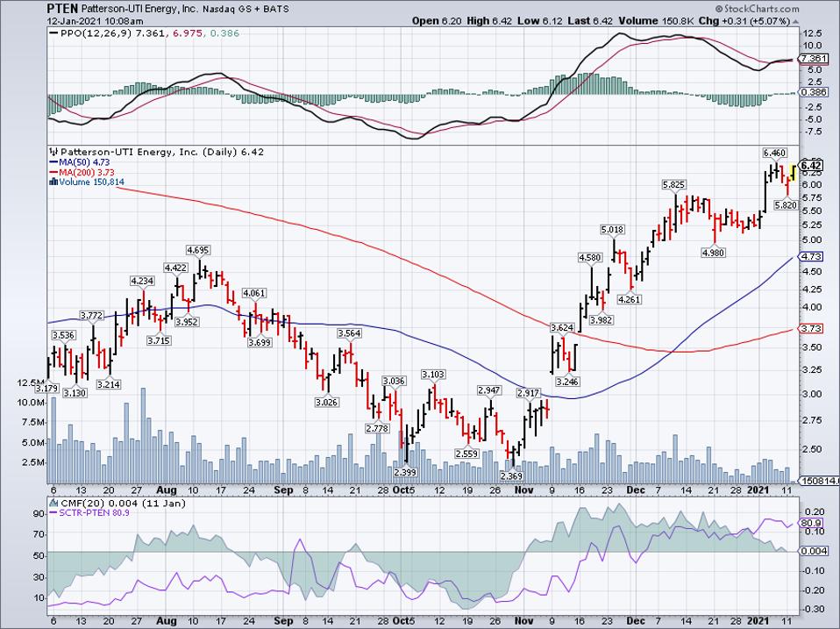This screenshot has width=840, height=629.
Task: Click the 5.018 peak price annotation
Action: pyautogui.click(x=612, y=230)
